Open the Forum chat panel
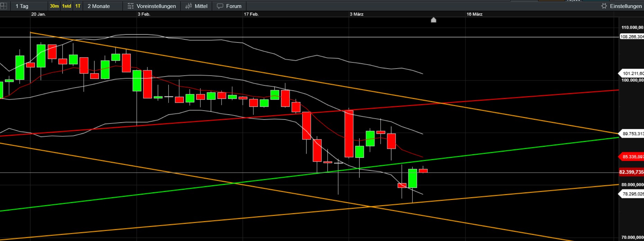The width and height of the screenshot is (644, 241). 229,6
